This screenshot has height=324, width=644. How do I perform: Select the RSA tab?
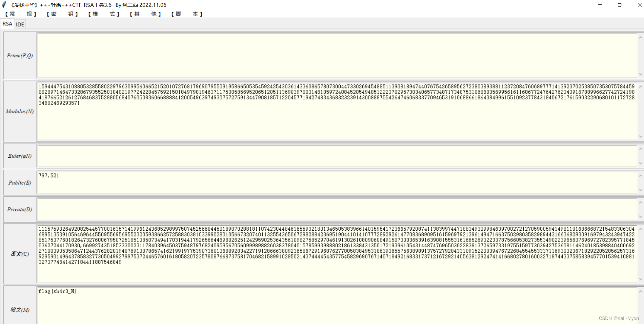click(x=7, y=24)
